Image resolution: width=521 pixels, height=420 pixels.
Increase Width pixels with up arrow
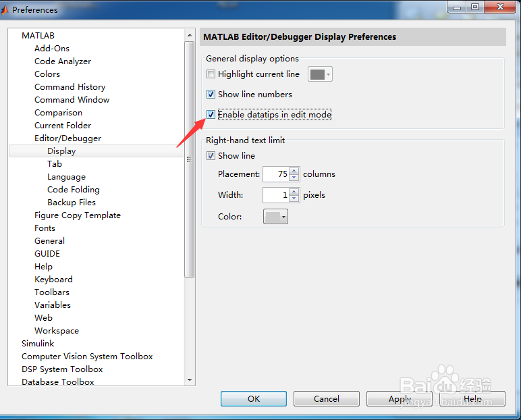coord(294,192)
